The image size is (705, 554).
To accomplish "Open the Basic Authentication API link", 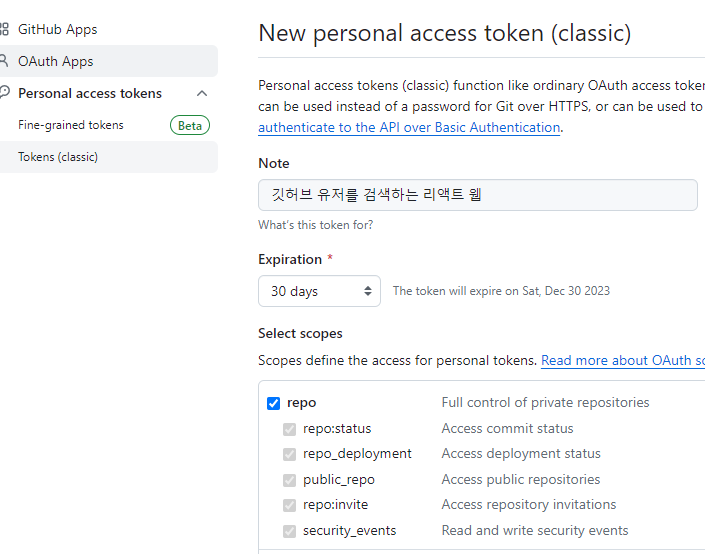I will 408,128.
